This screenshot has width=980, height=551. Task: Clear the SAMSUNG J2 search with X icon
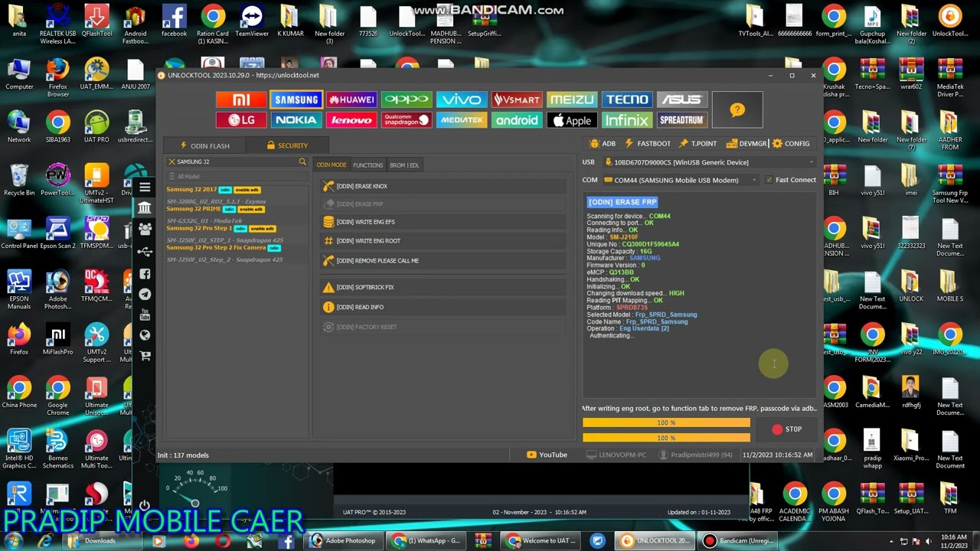tap(171, 161)
